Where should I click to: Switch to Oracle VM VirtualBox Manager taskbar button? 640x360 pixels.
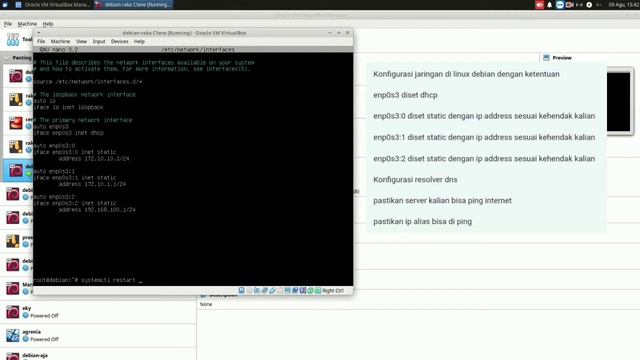[53, 5]
